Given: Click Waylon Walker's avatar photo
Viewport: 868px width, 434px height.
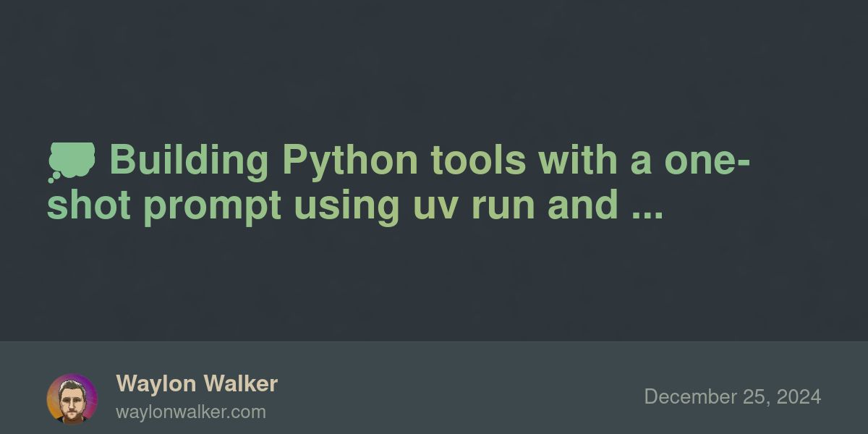Looking at the screenshot, I should click(x=72, y=399).
